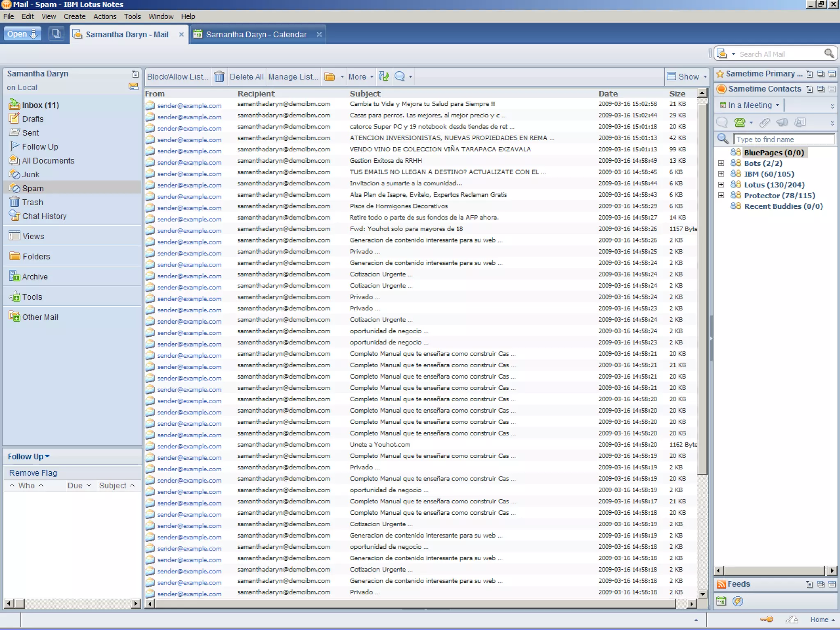Click the Feeds panel calendar icon
Image resolution: width=840 pixels, height=630 pixels.
(721, 601)
